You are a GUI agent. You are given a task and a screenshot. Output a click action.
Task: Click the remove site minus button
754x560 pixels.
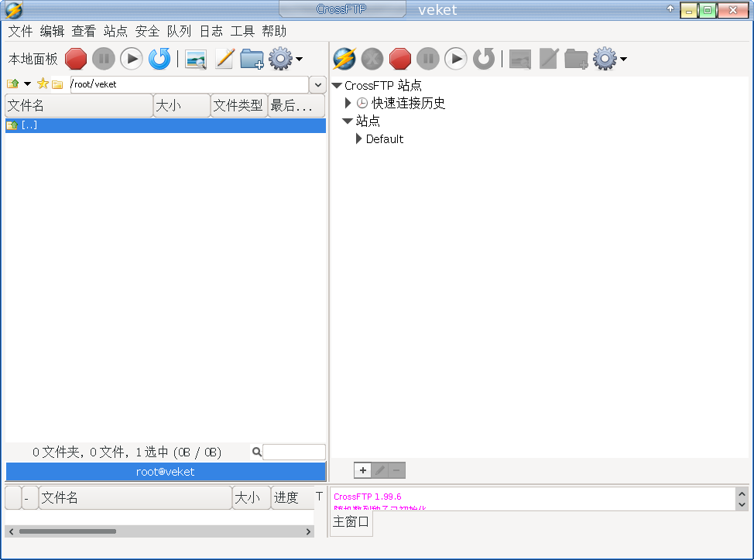(x=396, y=470)
